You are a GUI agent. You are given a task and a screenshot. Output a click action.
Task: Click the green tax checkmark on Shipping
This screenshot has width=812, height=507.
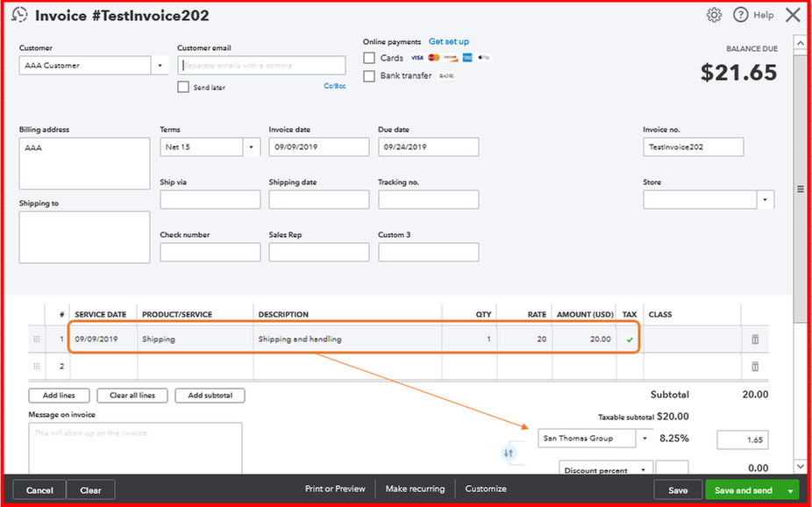click(x=630, y=339)
